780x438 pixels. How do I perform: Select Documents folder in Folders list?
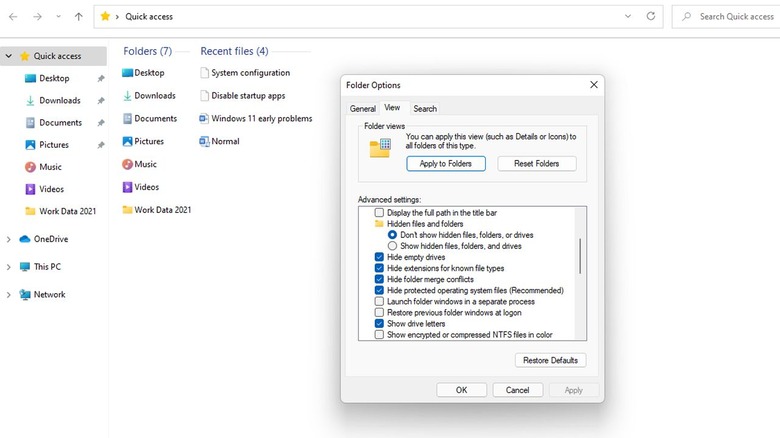[x=150, y=118]
